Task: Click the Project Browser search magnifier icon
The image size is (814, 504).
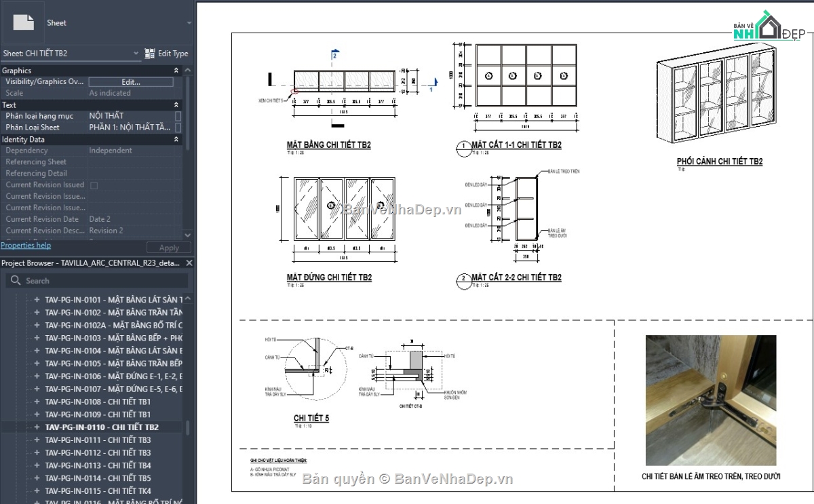Action: point(15,281)
